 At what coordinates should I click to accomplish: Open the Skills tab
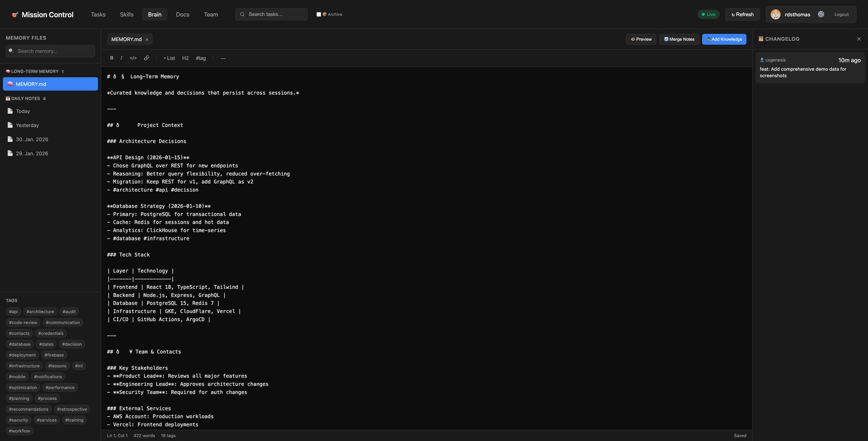point(127,14)
